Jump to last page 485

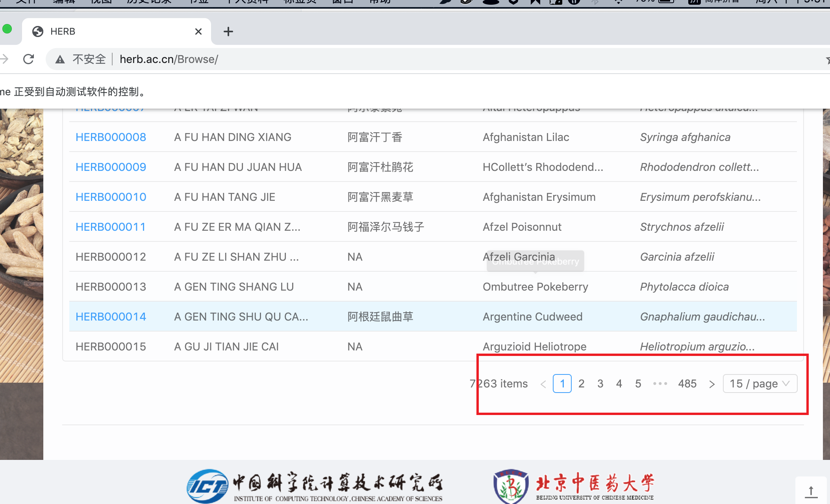[687, 384]
